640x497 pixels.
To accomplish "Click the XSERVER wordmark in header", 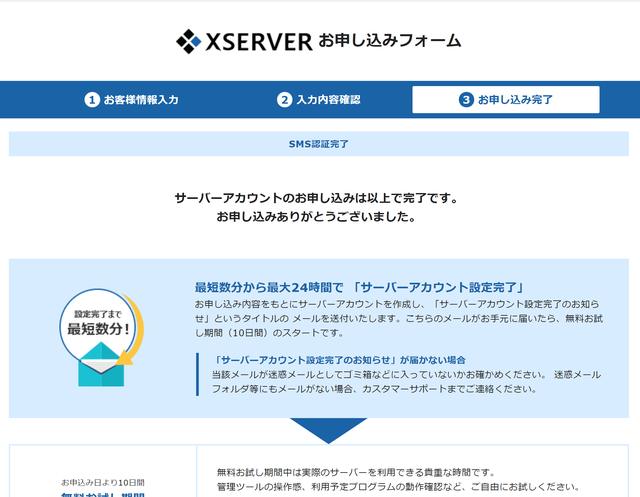I will click(259, 42).
